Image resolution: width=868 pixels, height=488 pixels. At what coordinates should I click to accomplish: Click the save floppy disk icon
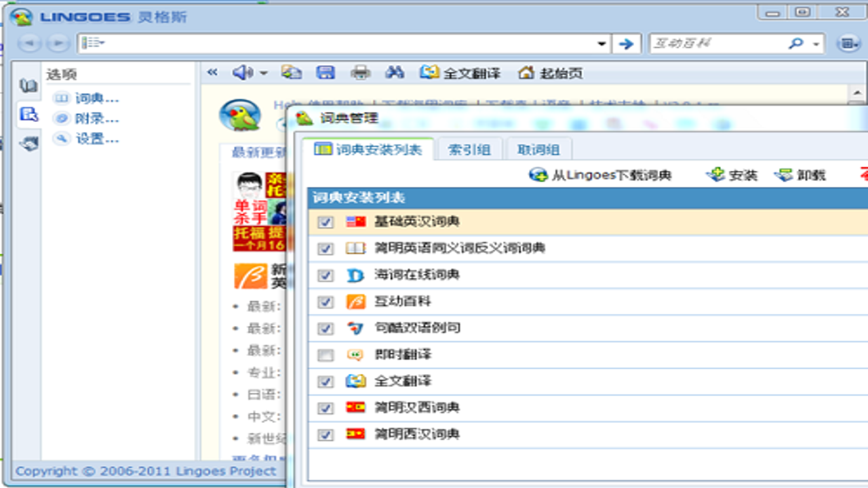(x=326, y=73)
